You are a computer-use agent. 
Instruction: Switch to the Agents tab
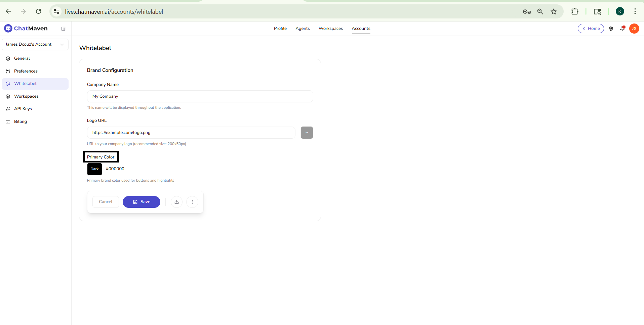[x=303, y=29]
